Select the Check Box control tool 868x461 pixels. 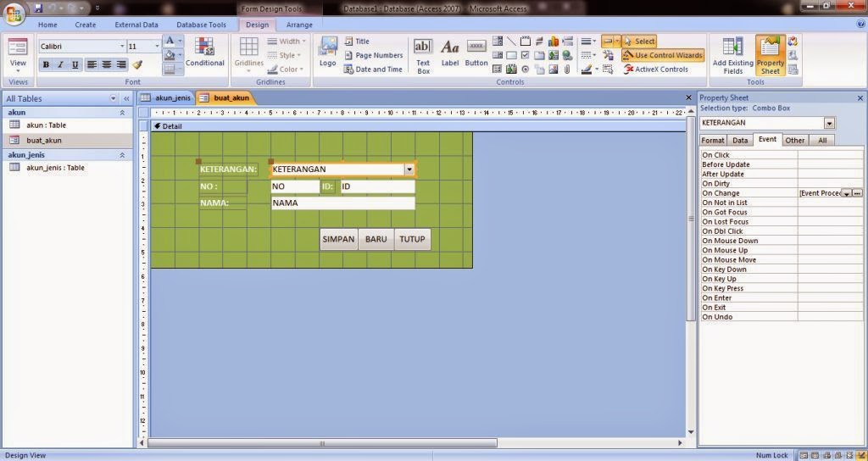tap(526, 55)
